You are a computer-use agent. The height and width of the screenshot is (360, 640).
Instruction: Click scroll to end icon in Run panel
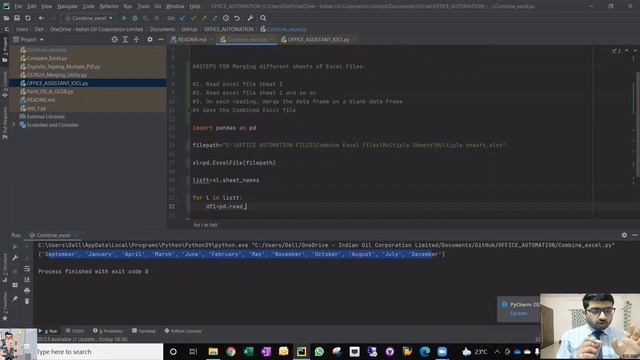point(27,280)
